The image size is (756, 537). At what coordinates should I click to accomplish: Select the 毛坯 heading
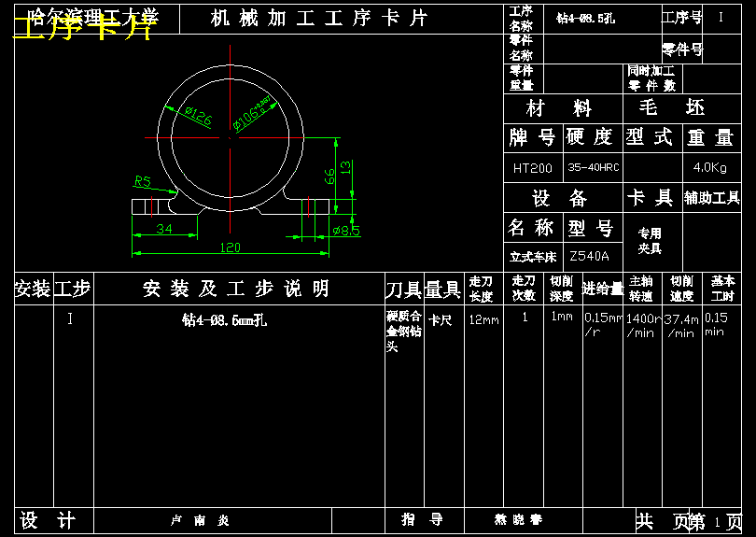click(x=672, y=107)
